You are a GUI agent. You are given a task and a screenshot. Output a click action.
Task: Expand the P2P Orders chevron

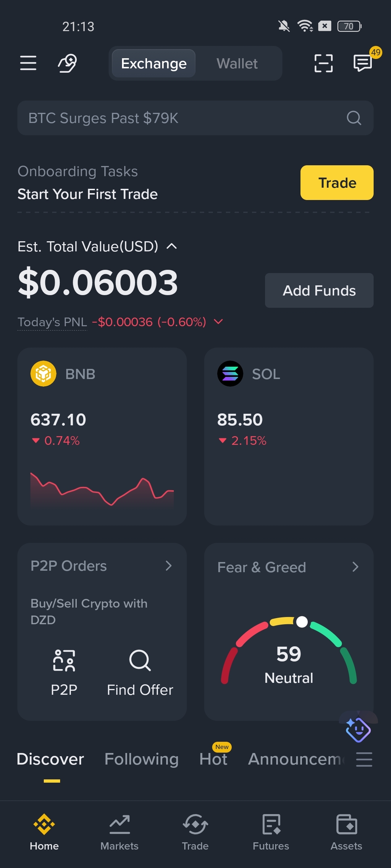coord(169,566)
